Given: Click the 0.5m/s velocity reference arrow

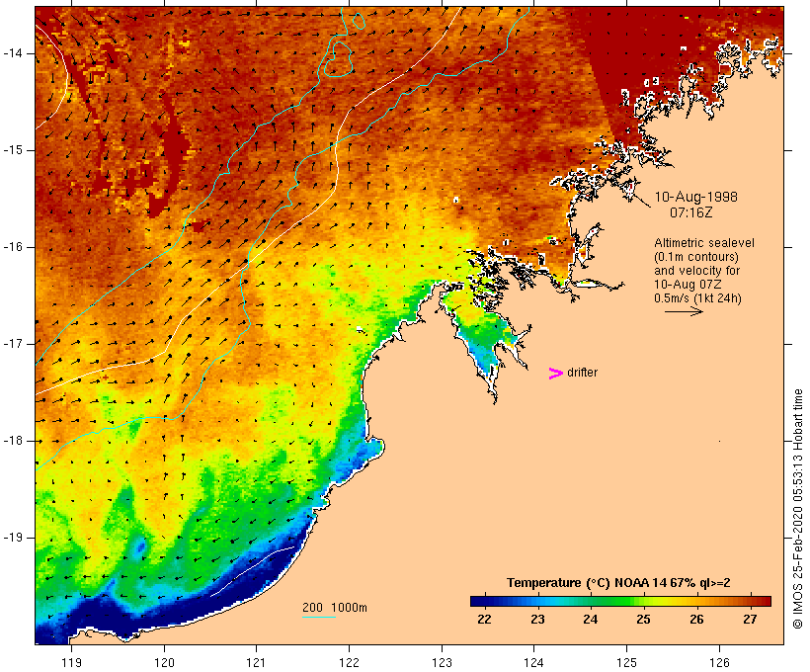Looking at the screenshot, I should coord(684,311).
